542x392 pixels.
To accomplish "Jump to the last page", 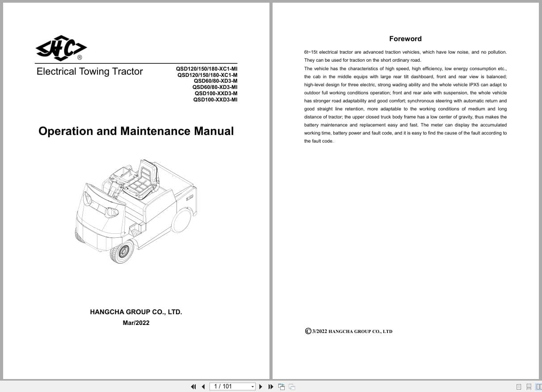I will click(270, 386).
